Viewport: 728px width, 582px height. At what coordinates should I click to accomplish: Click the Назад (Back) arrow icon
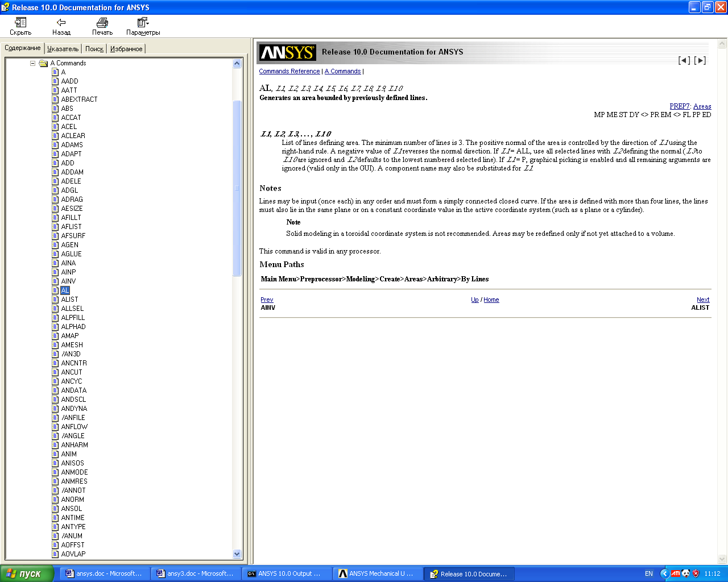61,22
